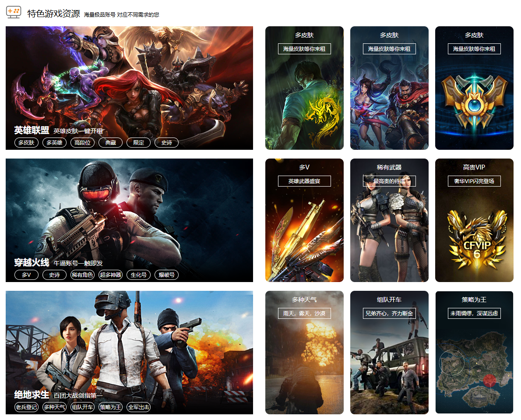Open the 穿越火线 title on the banner
Screen dimensions: 521x420
pos(32,262)
